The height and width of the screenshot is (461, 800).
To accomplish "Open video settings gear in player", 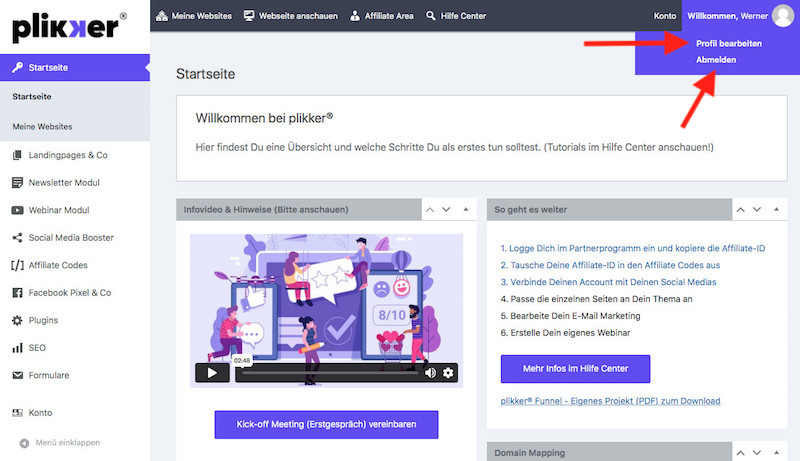I will (448, 373).
